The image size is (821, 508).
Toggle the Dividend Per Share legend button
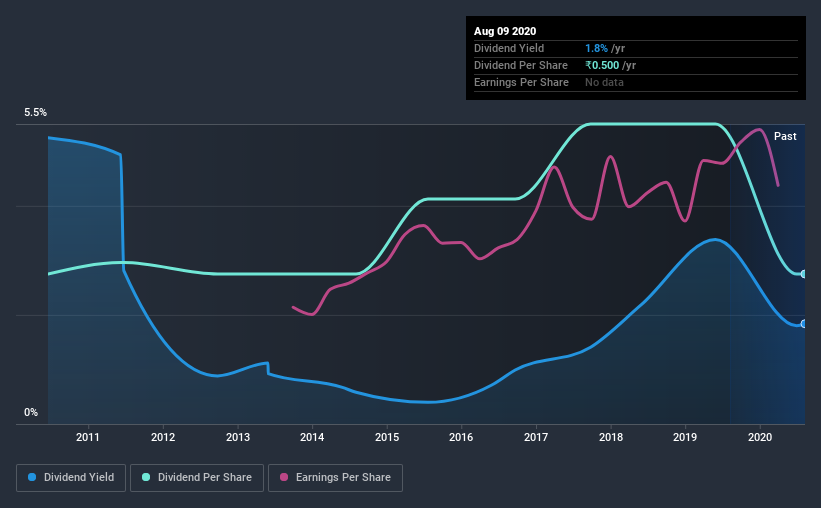pos(197,478)
